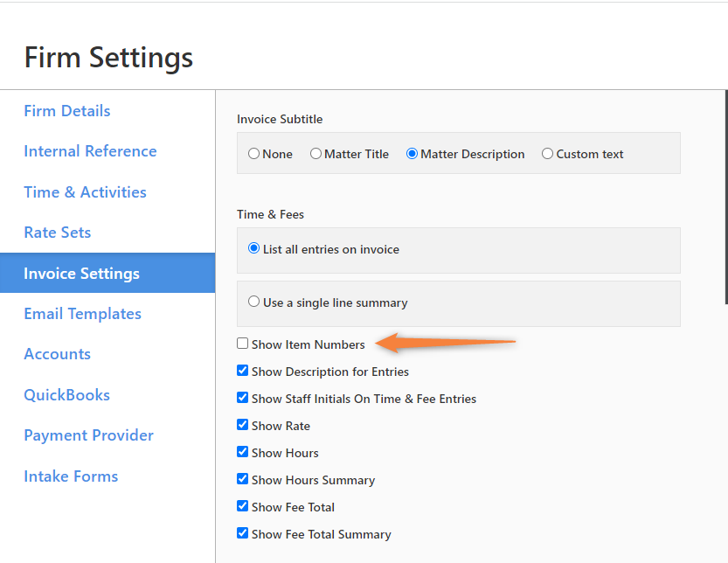Image resolution: width=728 pixels, height=563 pixels.
Task: Select List all entries on invoice
Action: 254,248
